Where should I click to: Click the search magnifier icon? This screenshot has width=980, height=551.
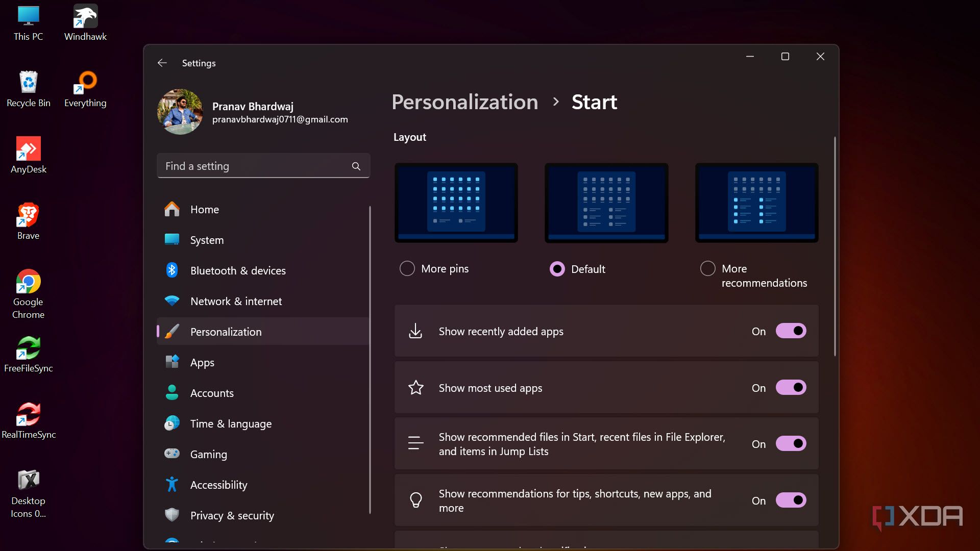coord(356,166)
